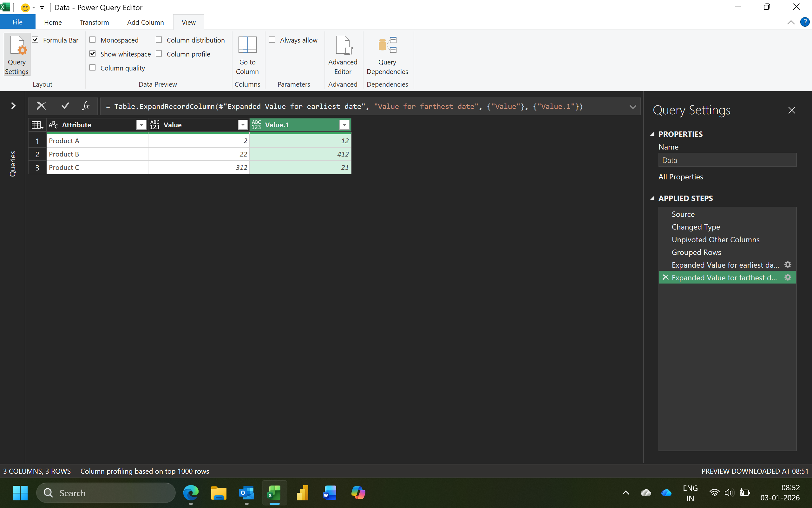Open the All Properties link

(x=680, y=177)
